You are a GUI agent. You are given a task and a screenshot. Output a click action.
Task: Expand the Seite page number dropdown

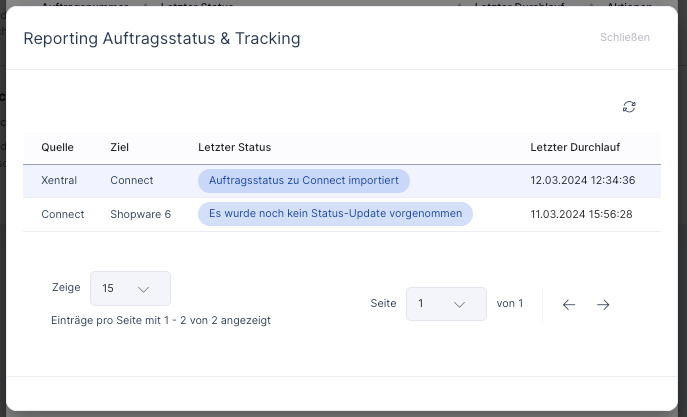click(x=446, y=304)
